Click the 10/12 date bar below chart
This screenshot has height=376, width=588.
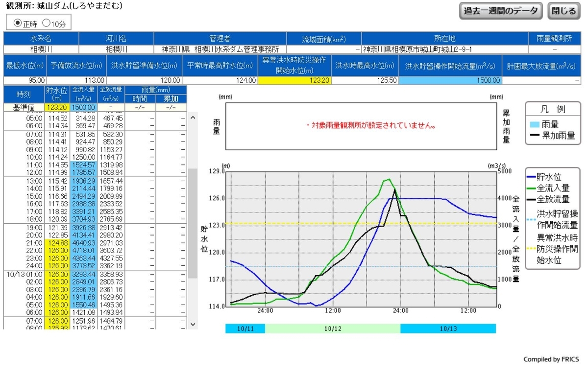[333, 329]
